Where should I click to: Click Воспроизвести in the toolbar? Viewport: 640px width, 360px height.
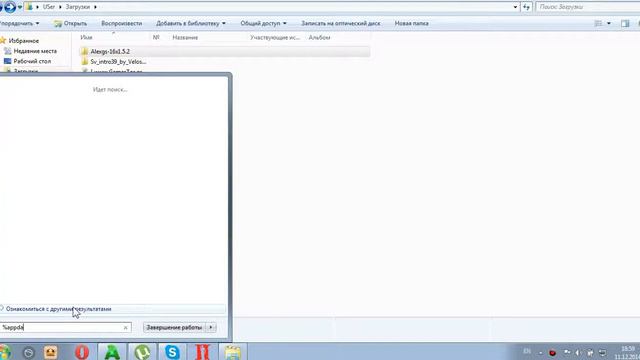122,23
